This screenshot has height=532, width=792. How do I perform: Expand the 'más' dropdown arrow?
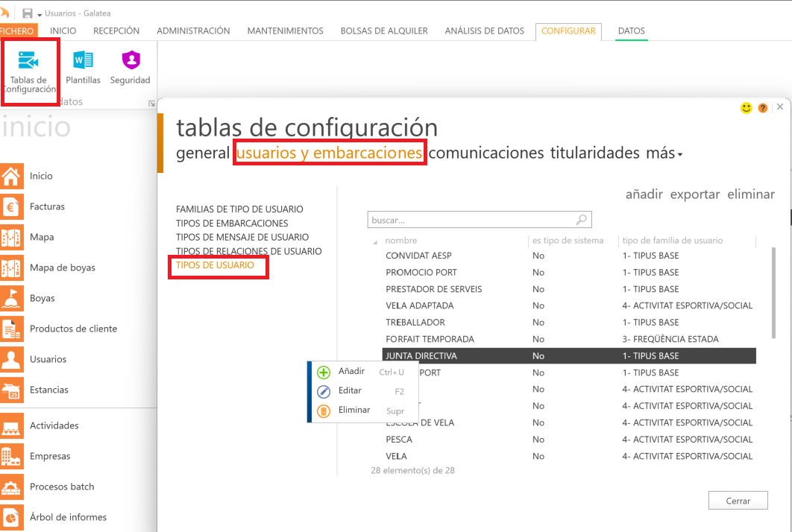[x=680, y=155]
